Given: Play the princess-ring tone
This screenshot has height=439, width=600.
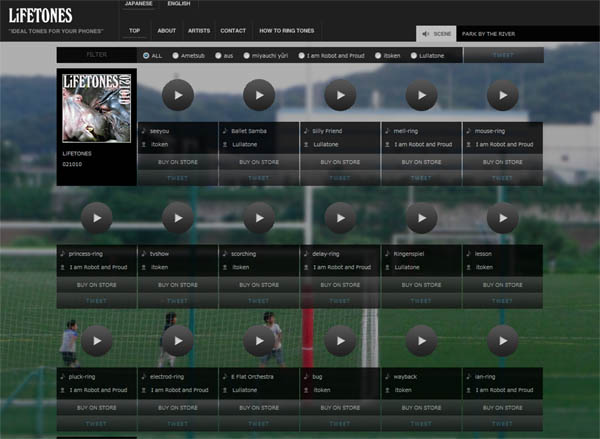Looking at the screenshot, I should coord(96,218).
